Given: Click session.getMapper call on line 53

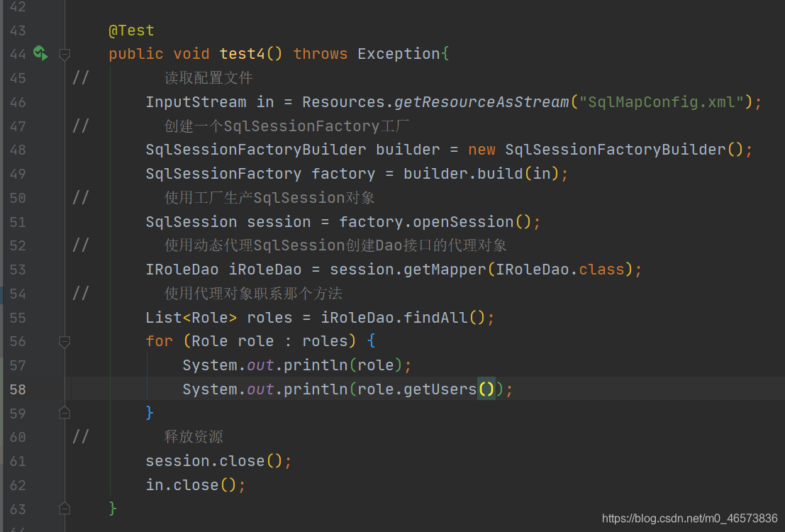Looking at the screenshot, I should click(408, 270).
